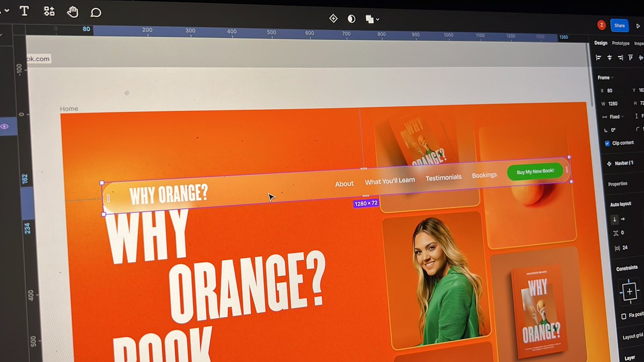Toggle Fix position checkbox
The image size is (644, 362).
pyautogui.click(x=624, y=316)
